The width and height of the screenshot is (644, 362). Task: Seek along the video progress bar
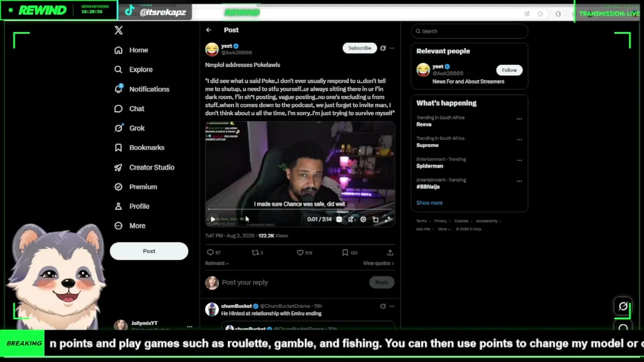point(300,209)
